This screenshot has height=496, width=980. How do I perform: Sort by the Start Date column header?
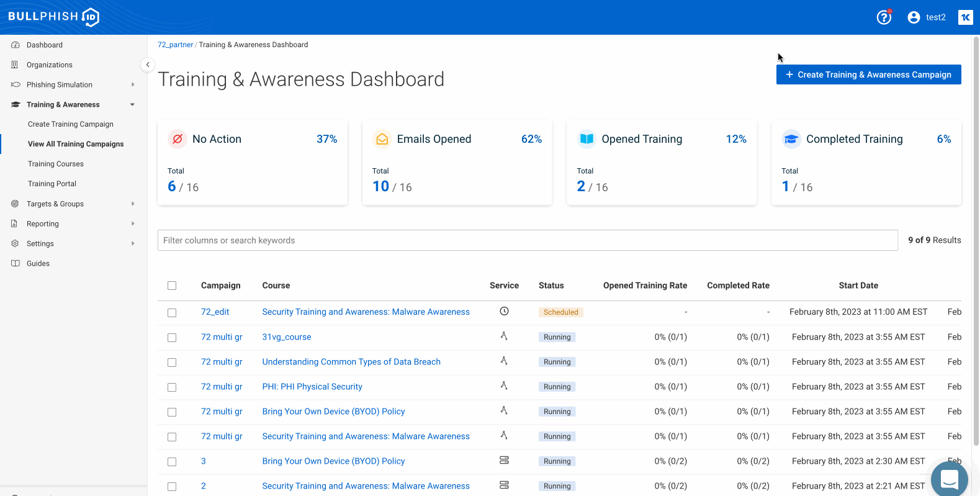[x=858, y=286]
